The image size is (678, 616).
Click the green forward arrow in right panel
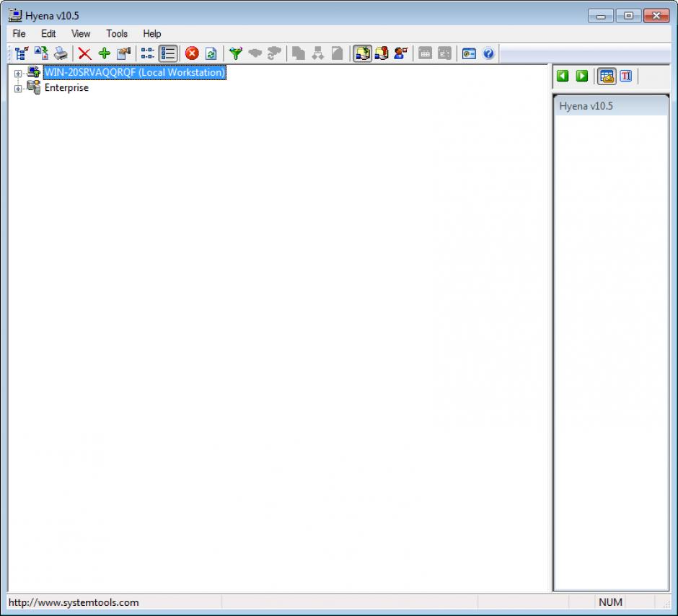click(x=581, y=76)
